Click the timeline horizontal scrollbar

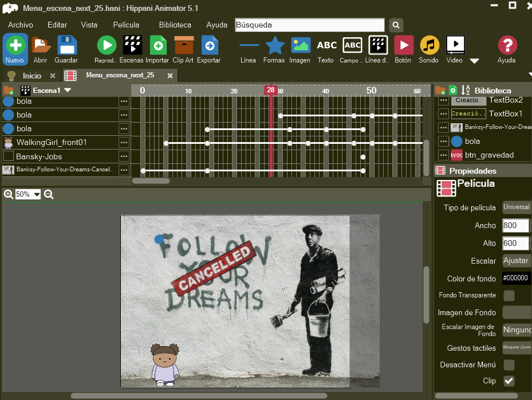click(x=151, y=181)
